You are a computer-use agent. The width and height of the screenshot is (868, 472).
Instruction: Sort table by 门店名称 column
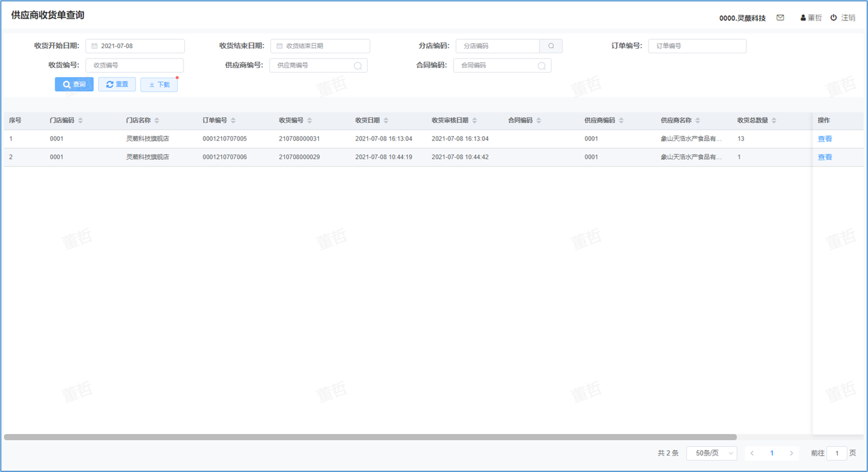[157, 121]
